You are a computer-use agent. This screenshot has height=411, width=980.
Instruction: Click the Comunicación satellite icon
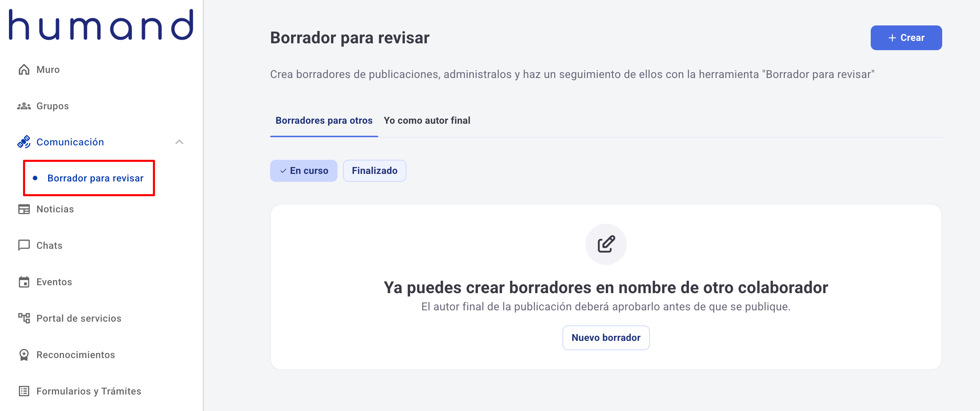(24, 142)
